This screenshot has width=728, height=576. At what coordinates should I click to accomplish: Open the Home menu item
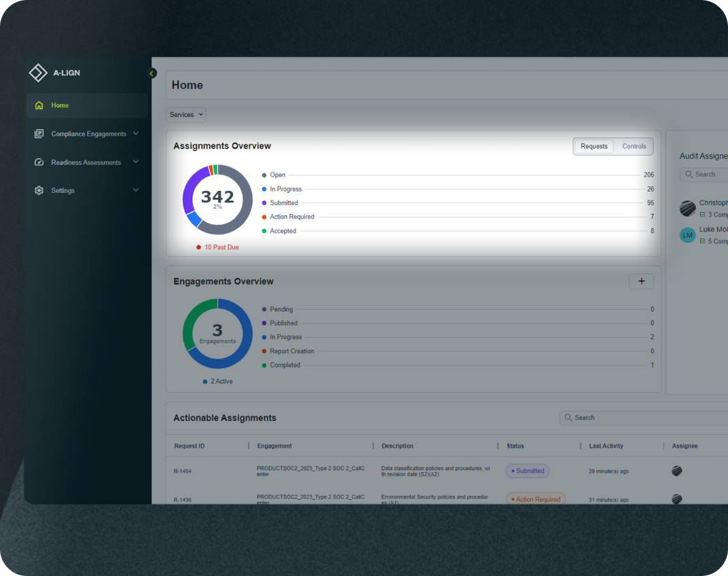click(88, 105)
